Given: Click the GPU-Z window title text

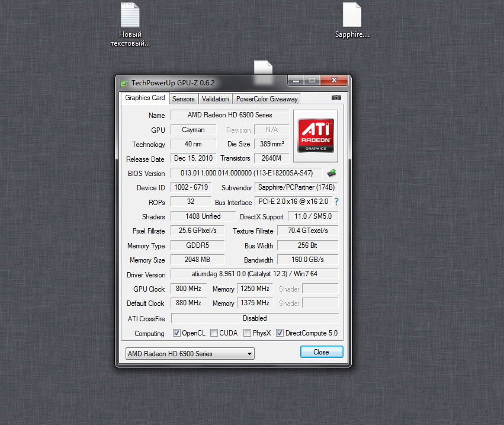Looking at the screenshot, I should pos(173,83).
